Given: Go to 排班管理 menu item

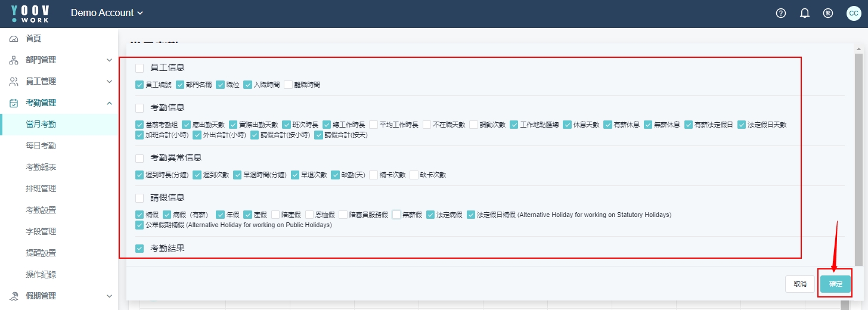Looking at the screenshot, I should (41, 189).
